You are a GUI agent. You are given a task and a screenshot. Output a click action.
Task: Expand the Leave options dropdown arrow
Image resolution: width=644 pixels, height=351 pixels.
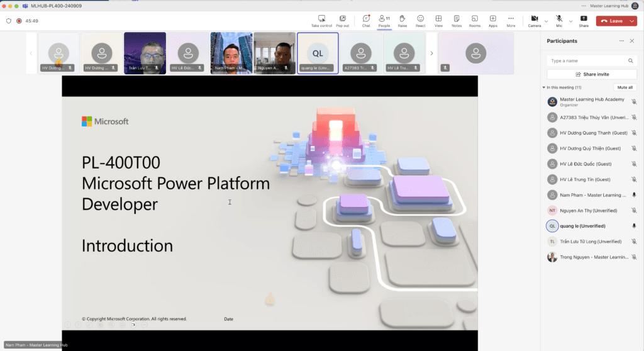pyautogui.click(x=632, y=21)
